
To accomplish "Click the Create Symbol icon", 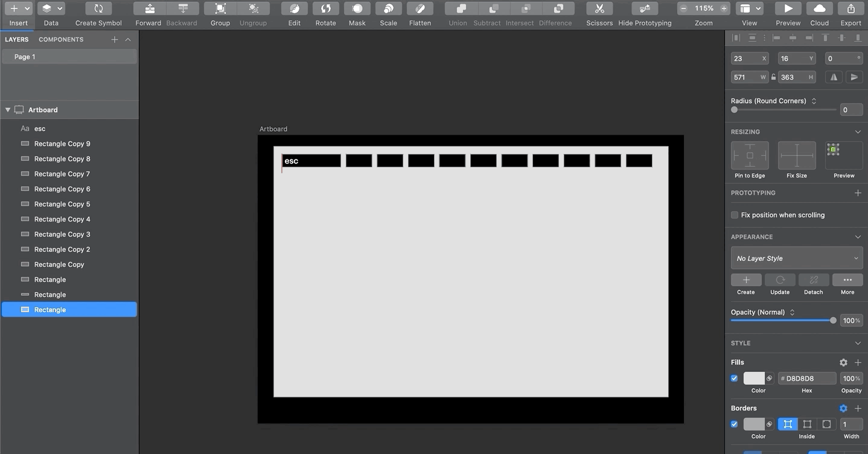I will pos(98,8).
